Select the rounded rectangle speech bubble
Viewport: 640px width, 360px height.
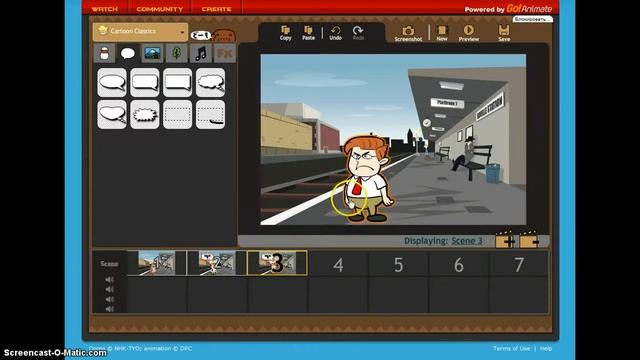(x=144, y=82)
